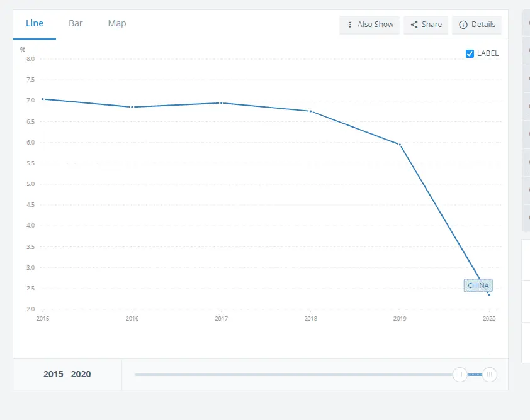Viewport: 530px width, 420px height.
Task: Click the info icon beside Details
Action: (463, 25)
